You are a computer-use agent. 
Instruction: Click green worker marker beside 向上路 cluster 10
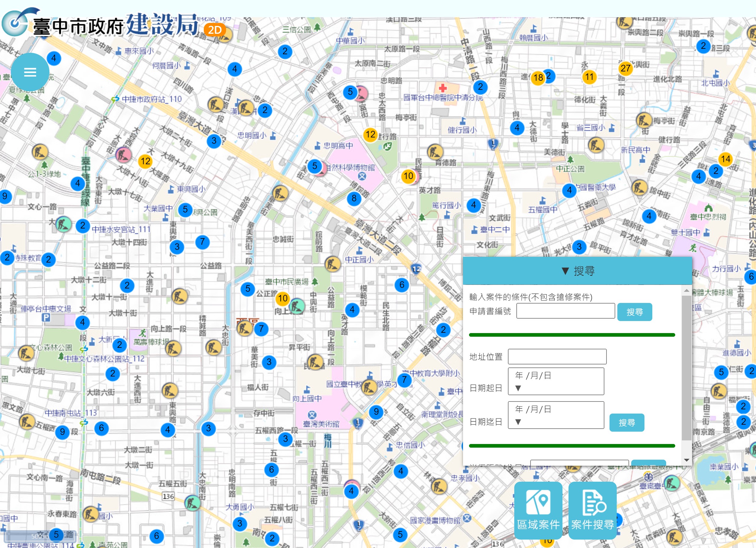click(297, 306)
